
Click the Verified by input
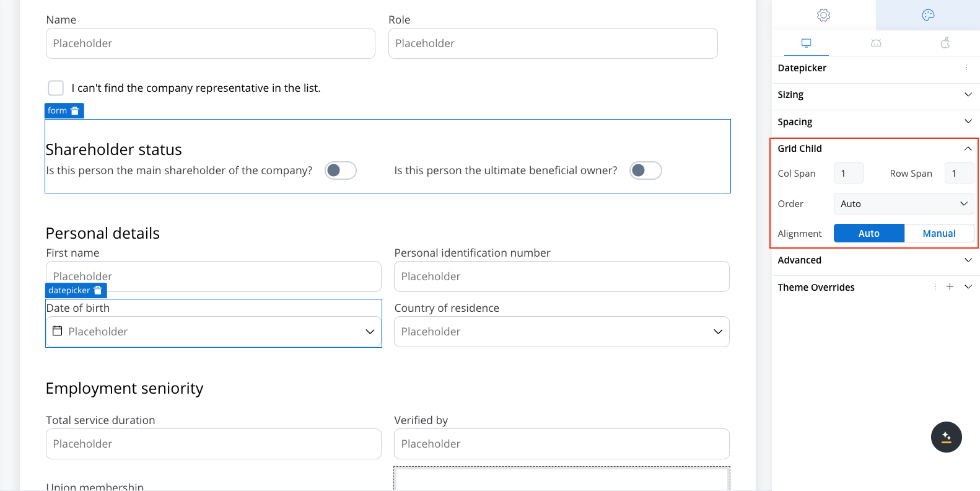coord(562,444)
